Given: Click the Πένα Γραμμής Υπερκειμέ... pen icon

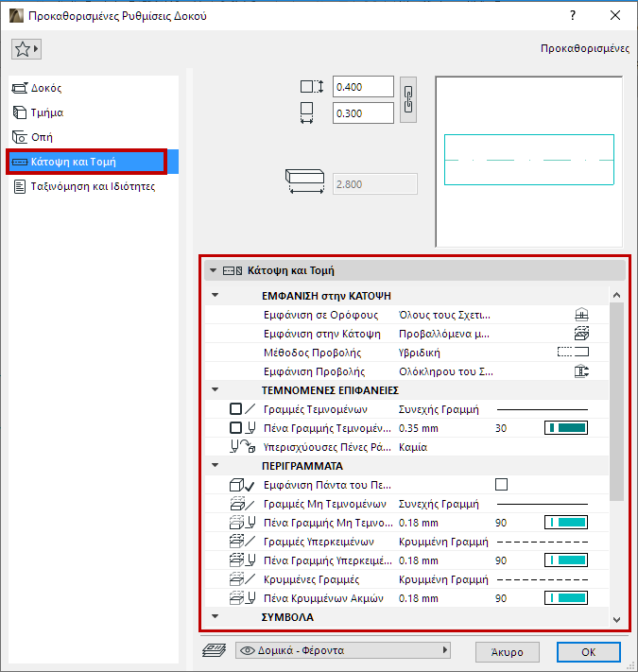Looking at the screenshot, I should click(x=243, y=560).
